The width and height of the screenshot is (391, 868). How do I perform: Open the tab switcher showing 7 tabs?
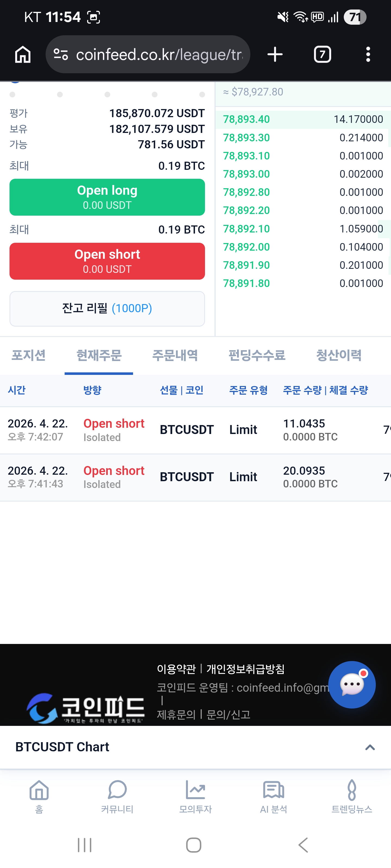pyautogui.click(x=322, y=54)
